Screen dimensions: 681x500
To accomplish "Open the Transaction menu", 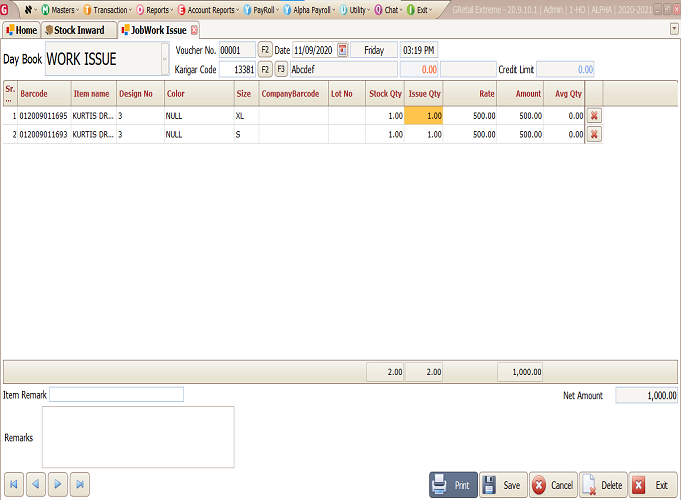I will [107, 10].
